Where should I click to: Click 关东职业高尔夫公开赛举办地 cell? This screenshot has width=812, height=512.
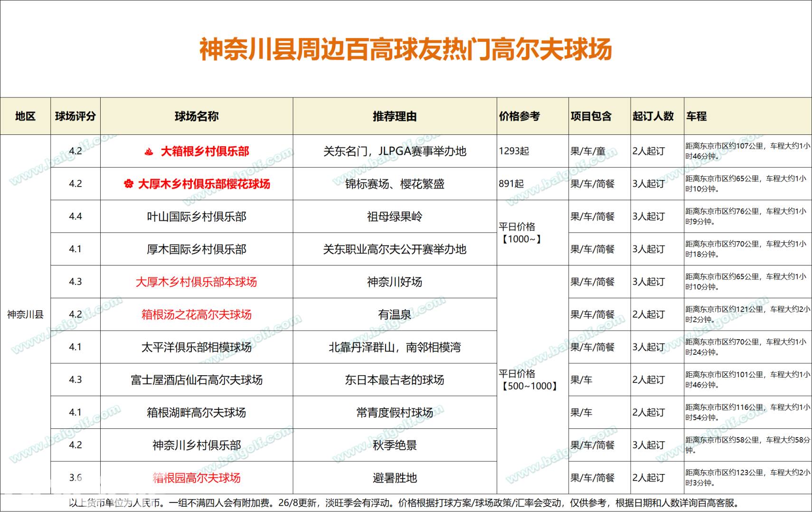pyautogui.click(x=395, y=249)
